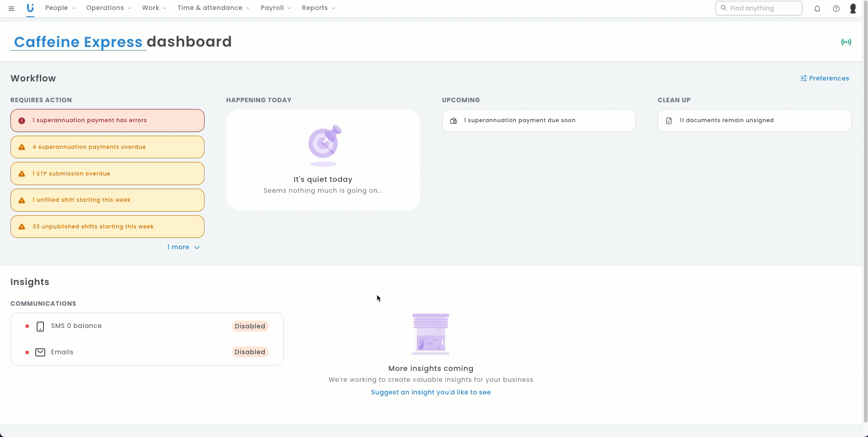This screenshot has height=437, width=868.
Task: Expand the People menu
Action: [x=60, y=8]
